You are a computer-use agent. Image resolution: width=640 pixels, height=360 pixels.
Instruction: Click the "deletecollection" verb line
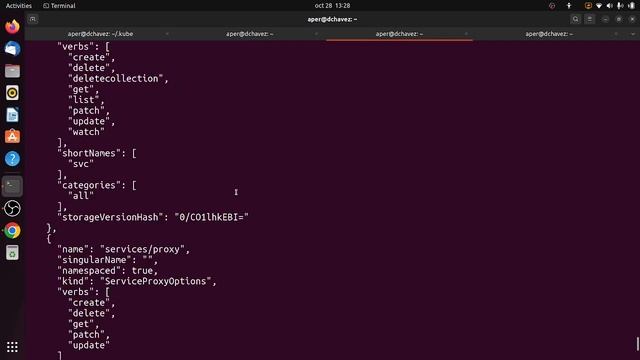tap(118, 78)
